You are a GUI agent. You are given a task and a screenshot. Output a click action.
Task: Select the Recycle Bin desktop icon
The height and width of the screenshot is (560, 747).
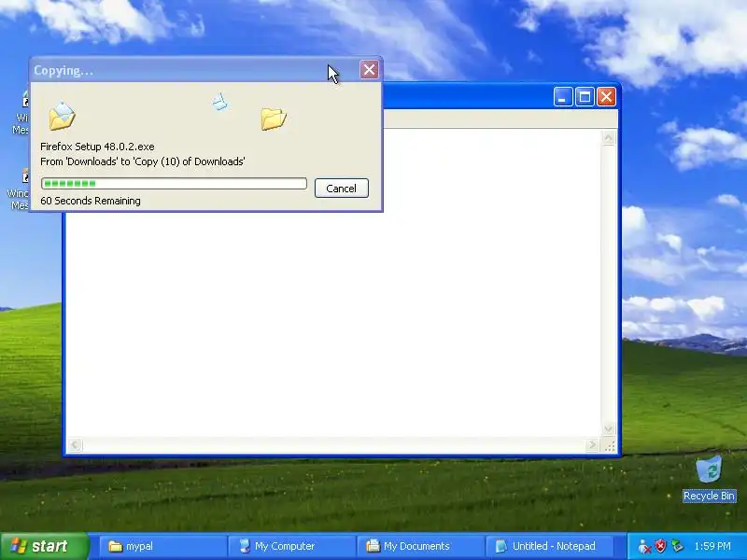[x=709, y=479]
